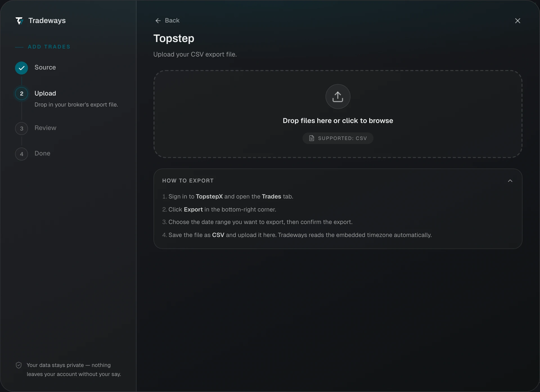
Task: Click the step 3 Review circle
Action: coord(22,129)
